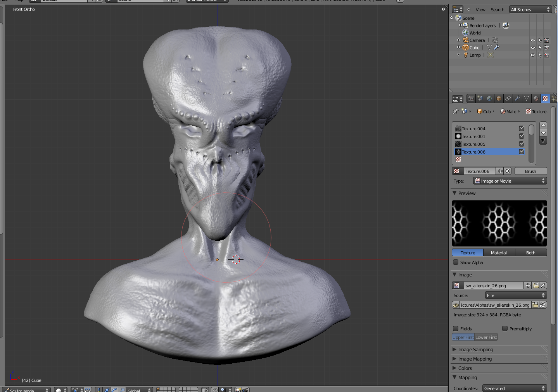Click Cube's modifier wrench icon in outliner
Viewport: 558px width, 392px height.
tap(496, 47)
